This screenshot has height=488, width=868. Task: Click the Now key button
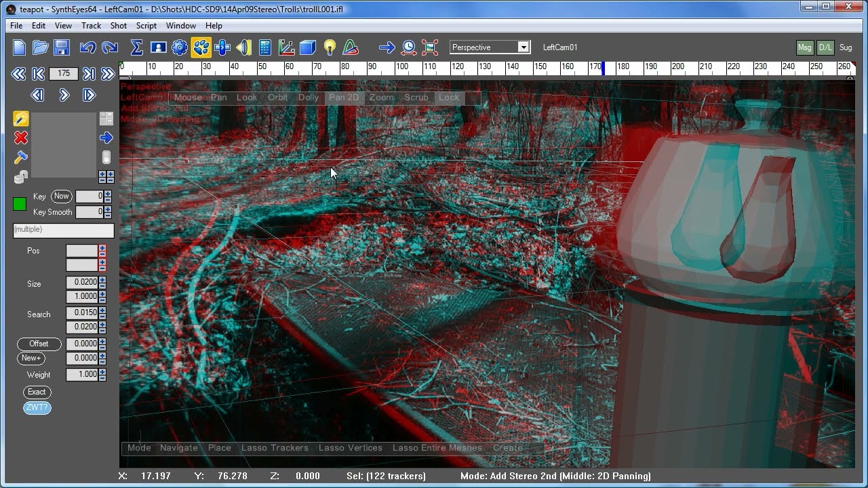62,197
